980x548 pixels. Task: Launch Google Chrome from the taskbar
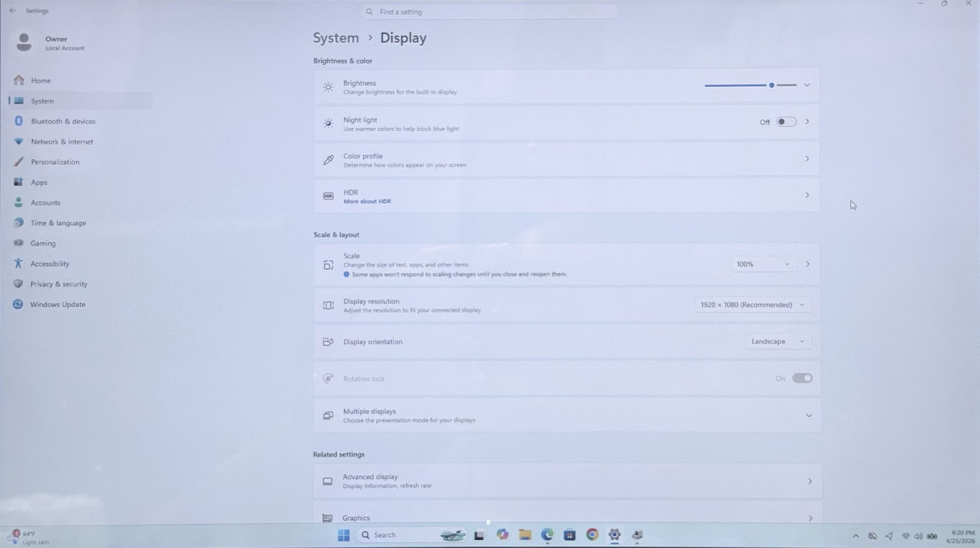click(x=592, y=535)
